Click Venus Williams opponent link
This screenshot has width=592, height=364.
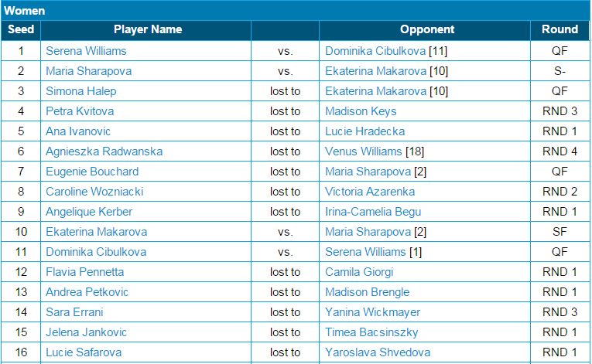(x=364, y=151)
